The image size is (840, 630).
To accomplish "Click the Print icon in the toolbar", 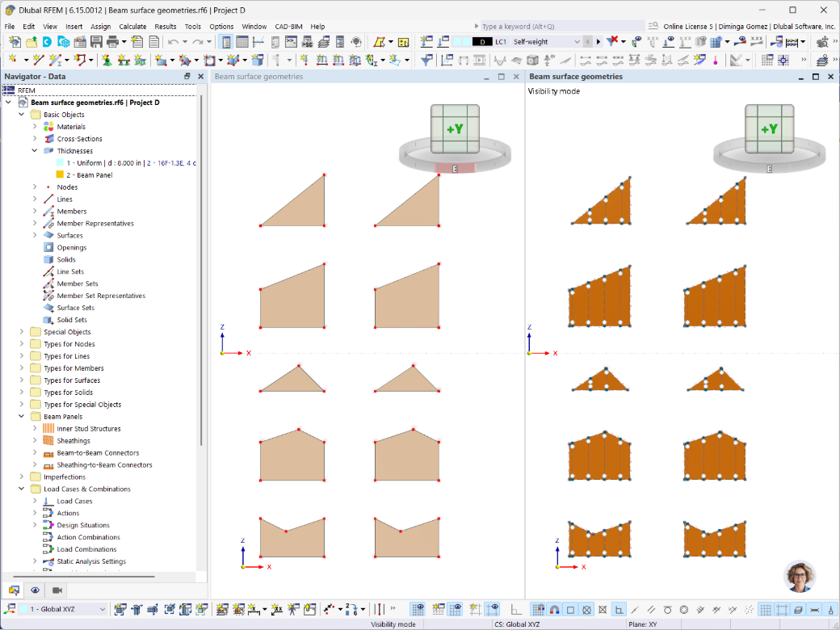I will 112,42.
